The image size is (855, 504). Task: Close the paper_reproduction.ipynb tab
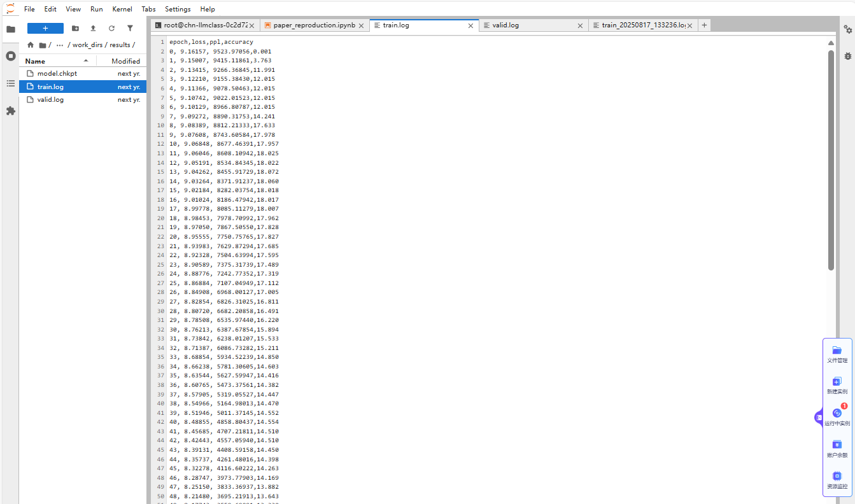pos(361,25)
